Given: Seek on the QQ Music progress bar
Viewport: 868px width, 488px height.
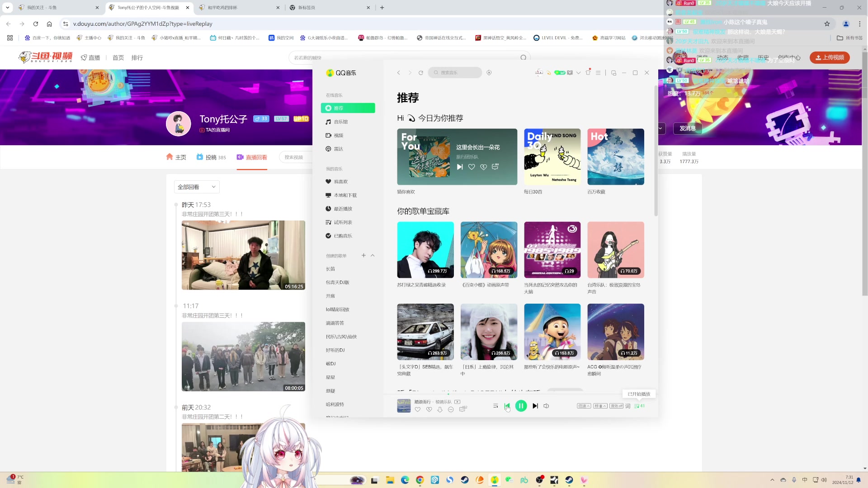Looking at the screenshot, I should [x=521, y=394].
